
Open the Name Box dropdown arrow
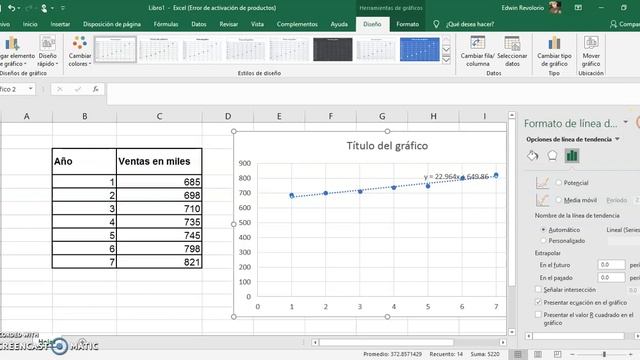coord(31,89)
